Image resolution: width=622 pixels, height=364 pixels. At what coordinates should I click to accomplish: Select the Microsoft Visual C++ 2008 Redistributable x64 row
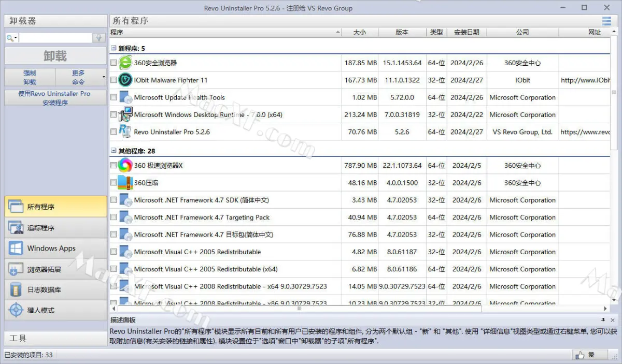coord(360,286)
